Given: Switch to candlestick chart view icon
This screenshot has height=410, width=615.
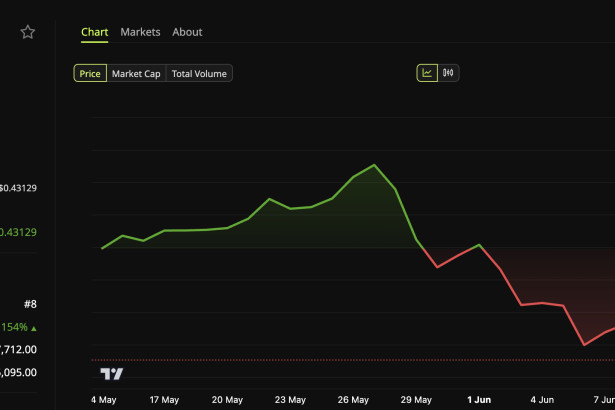Looking at the screenshot, I should (x=448, y=73).
